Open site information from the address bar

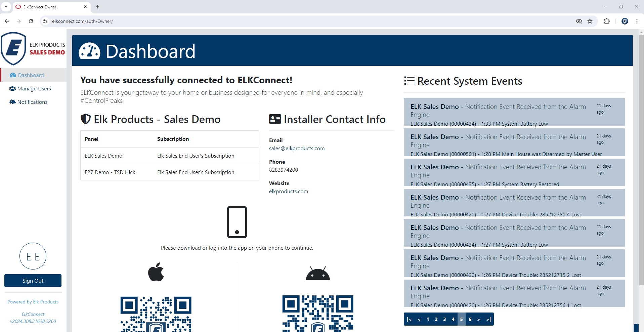(x=45, y=21)
